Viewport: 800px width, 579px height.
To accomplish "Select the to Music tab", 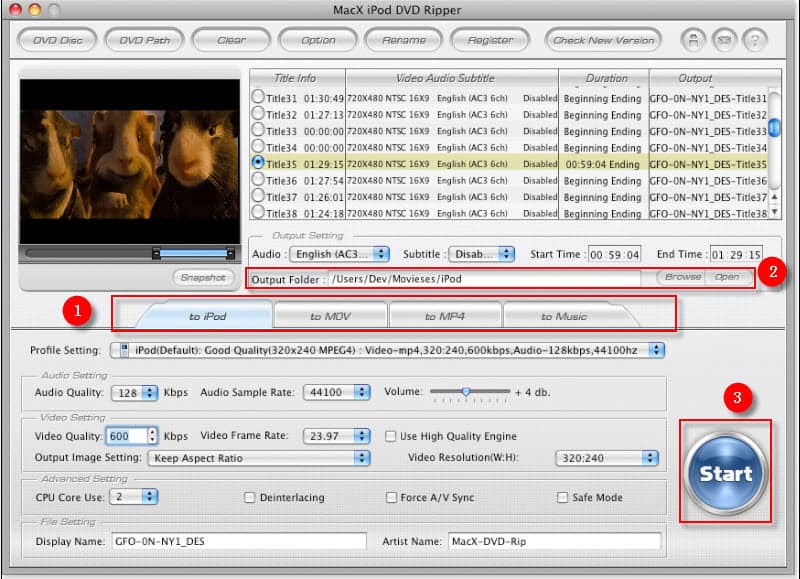I will [564, 316].
